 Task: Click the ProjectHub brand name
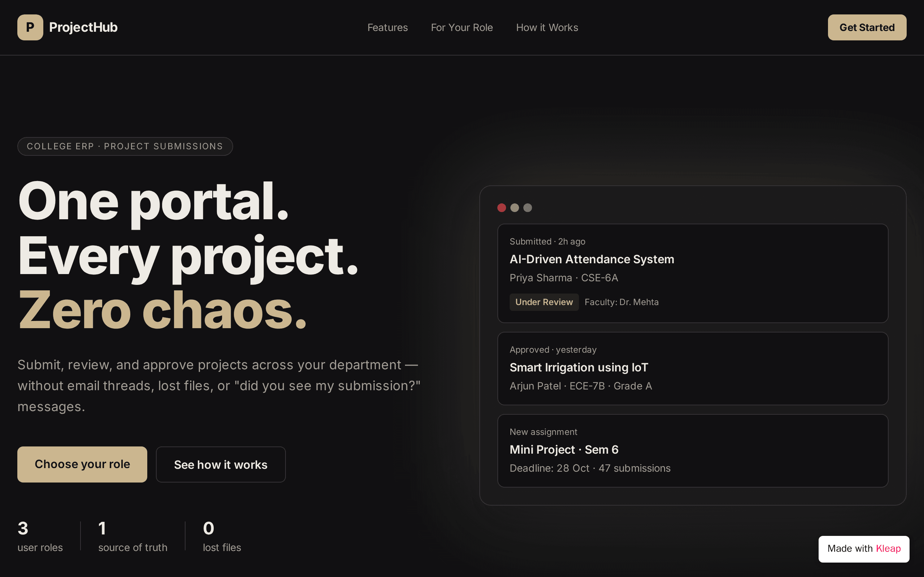click(x=83, y=27)
